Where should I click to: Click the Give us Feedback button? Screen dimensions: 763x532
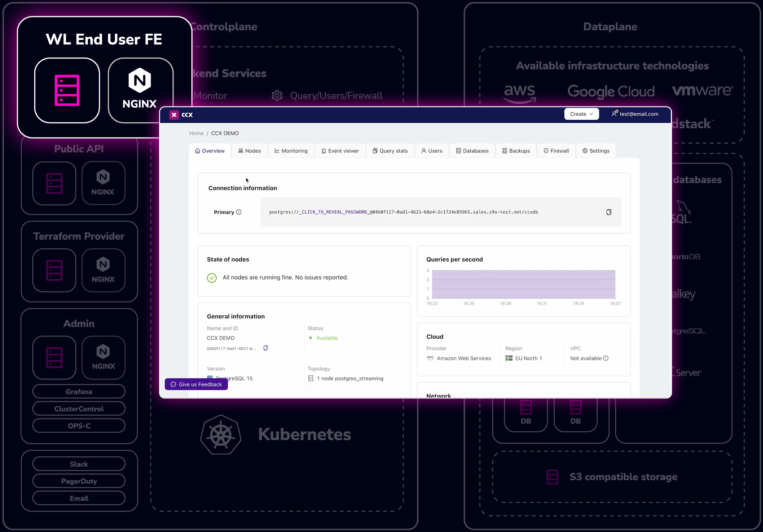point(196,384)
